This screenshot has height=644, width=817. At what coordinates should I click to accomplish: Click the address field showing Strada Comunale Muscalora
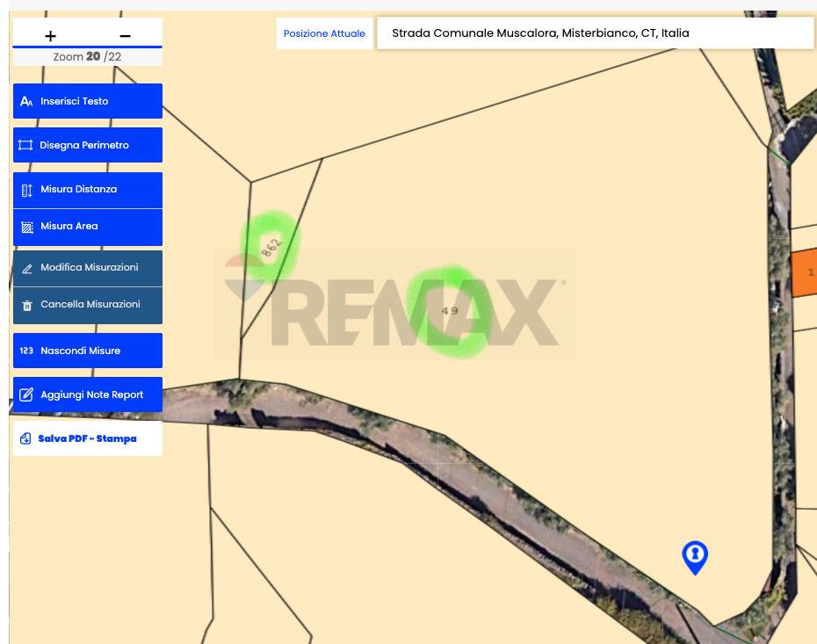click(595, 33)
